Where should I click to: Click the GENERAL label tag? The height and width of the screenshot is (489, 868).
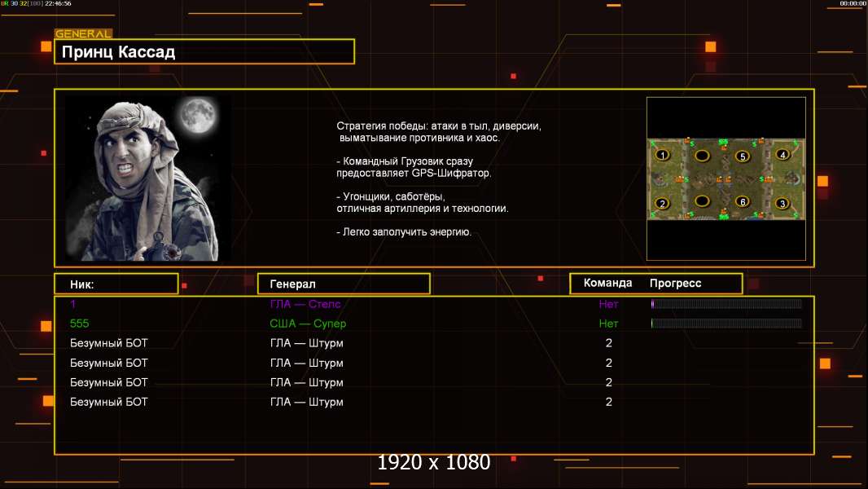[x=83, y=33]
